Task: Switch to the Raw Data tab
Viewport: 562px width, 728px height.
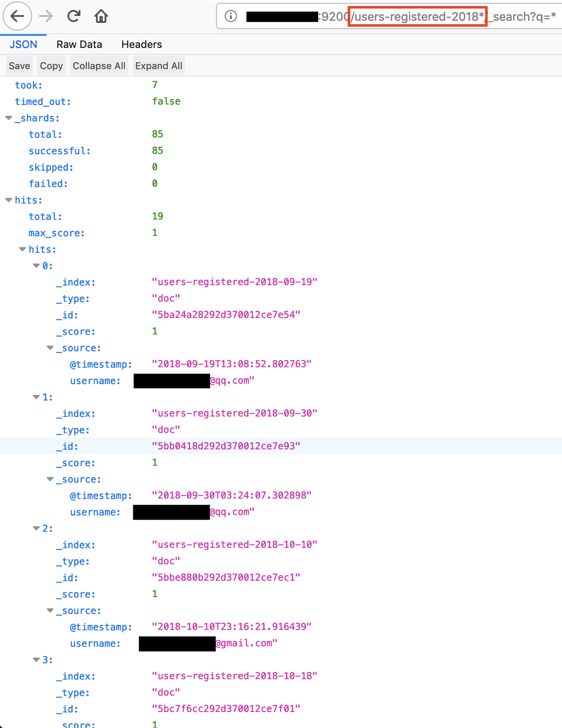Action: (x=79, y=45)
